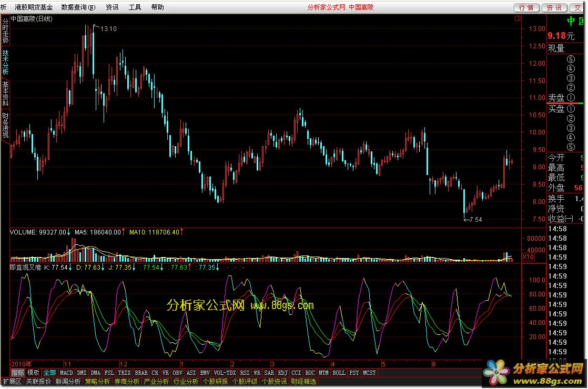Open the 关联报价 tab
This screenshot has height=389, width=588.
pyautogui.click(x=38, y=382)
